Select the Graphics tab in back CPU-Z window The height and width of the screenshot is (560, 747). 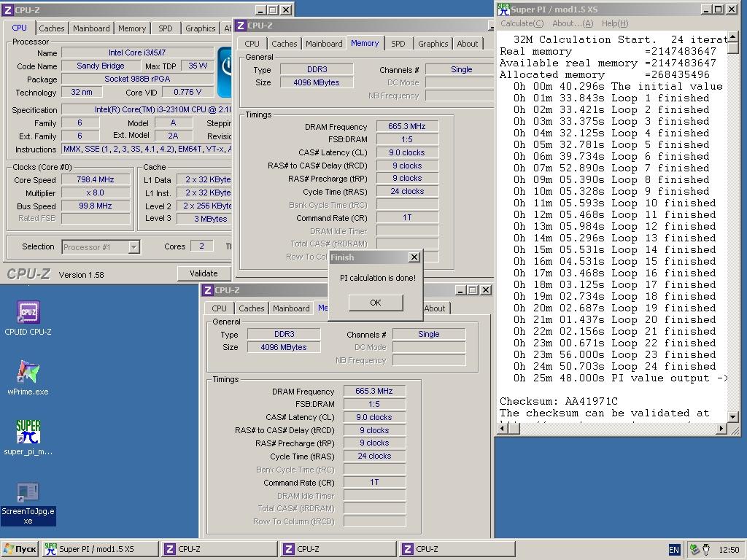coord(200,28)
